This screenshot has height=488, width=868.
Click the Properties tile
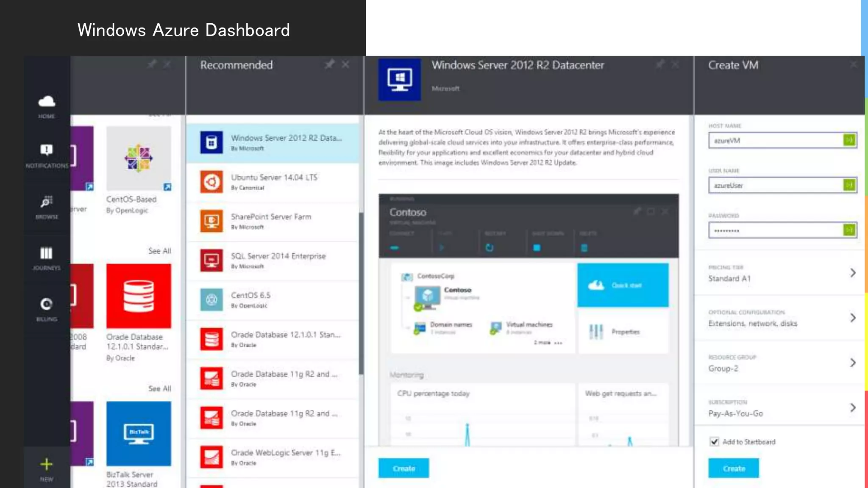click(623, 332)
